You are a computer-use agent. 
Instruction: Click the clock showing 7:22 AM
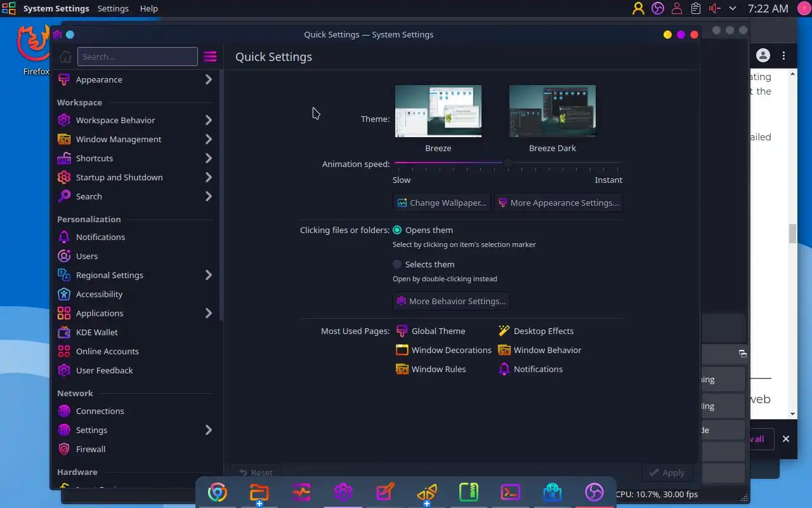coord(768,8)
